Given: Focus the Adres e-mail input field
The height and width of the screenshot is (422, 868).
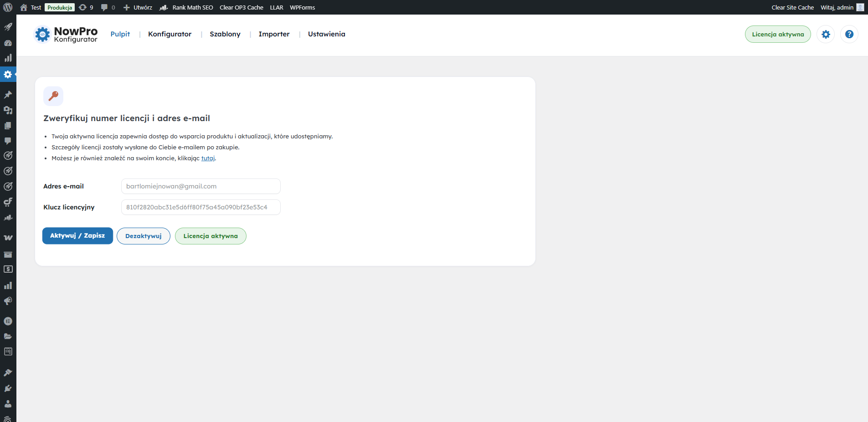Looking at the screenshot, I should click(x=200, y=186).
